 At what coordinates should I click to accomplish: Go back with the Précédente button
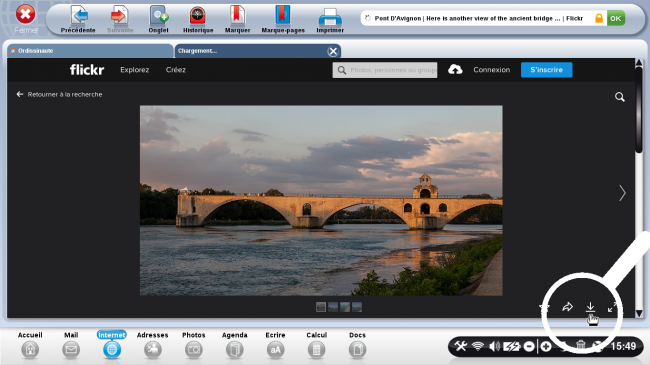click(78, 19)
